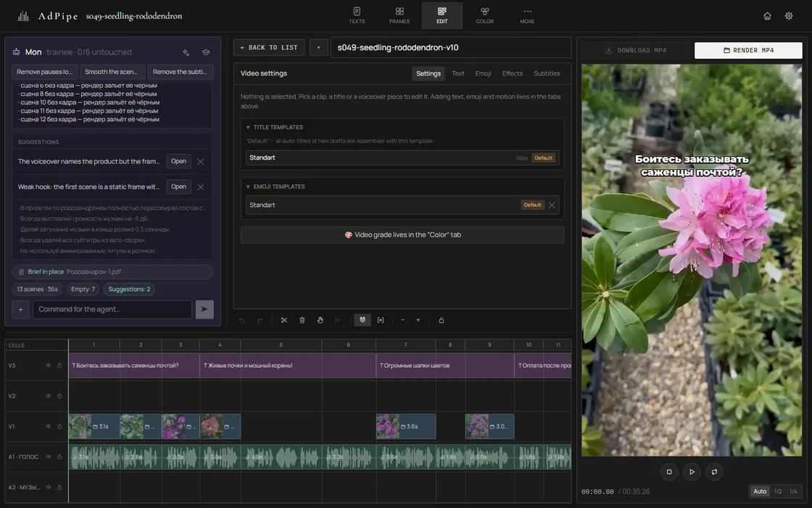Remove the Standart emoji template
Screen dimensions: 812x508
pyautogui.click(x=552, y=205)
